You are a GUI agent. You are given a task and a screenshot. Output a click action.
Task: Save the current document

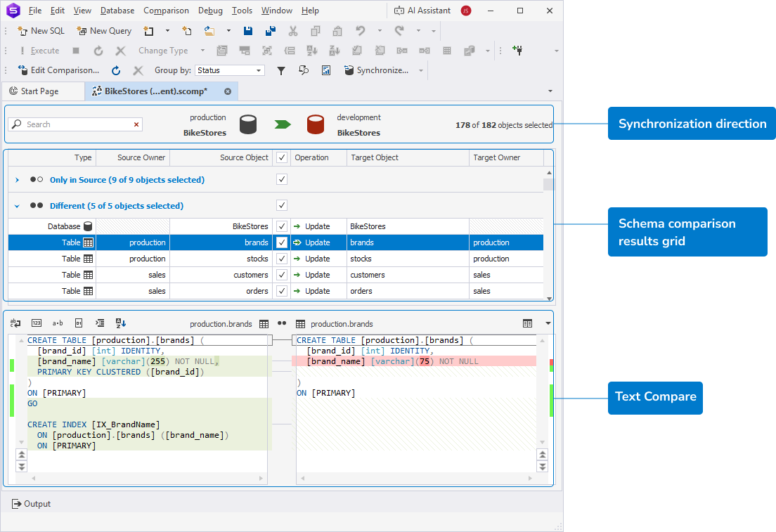[247, 30]
